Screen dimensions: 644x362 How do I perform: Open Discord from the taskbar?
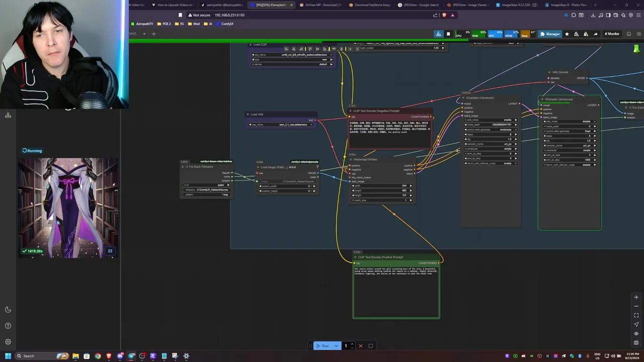pyautogui.click(x=120, y=356)
